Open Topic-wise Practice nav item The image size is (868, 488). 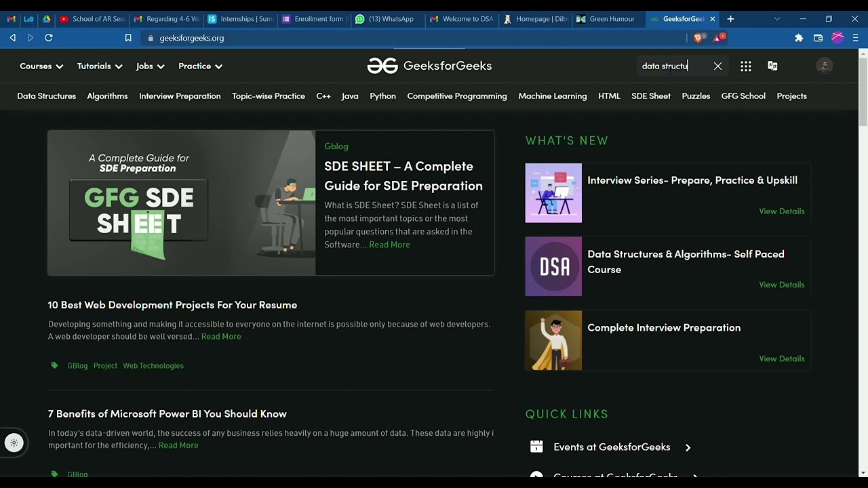(x=269, y=96)
